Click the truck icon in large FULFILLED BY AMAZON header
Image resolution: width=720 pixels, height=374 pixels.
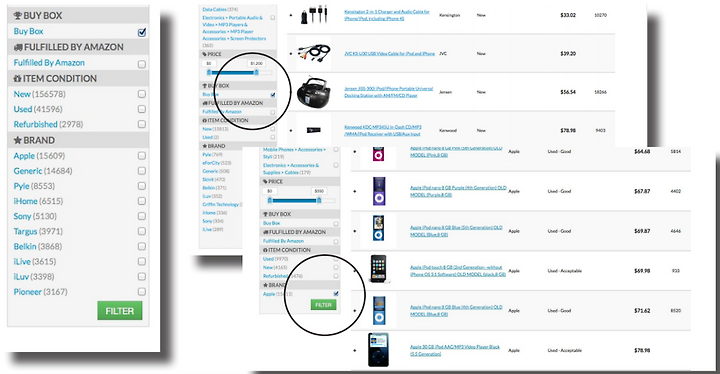pos(18,47)
